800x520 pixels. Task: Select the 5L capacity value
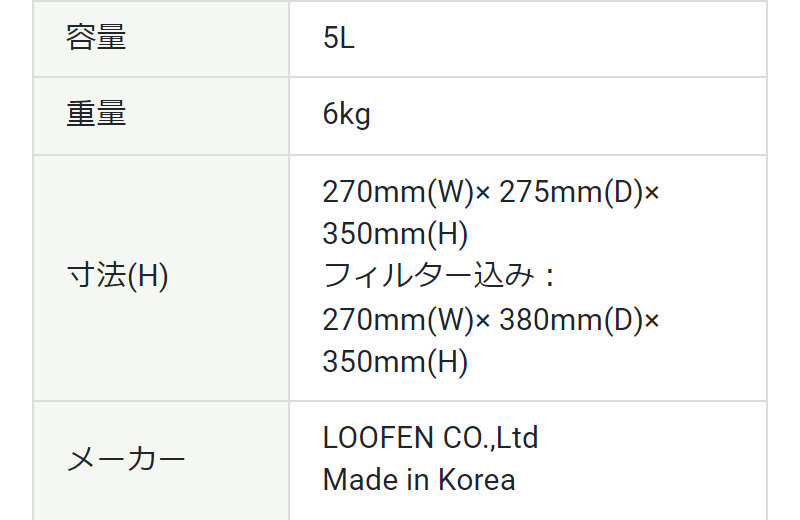(x=339, y=38)
